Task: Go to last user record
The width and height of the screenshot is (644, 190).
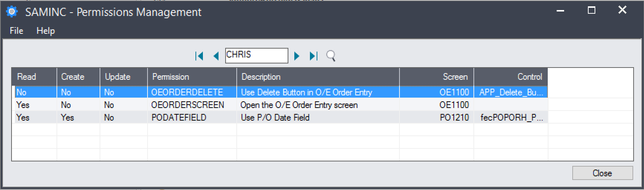Action: tap(314, 56)
